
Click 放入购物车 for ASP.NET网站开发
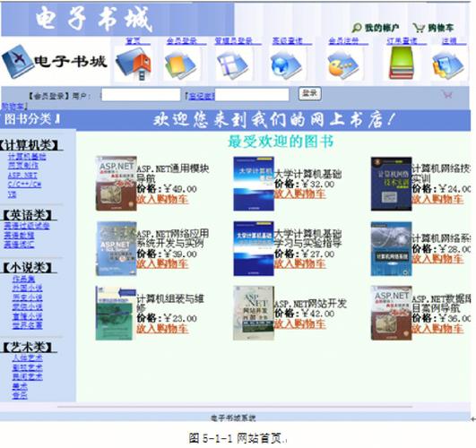[x=300, y=323]
